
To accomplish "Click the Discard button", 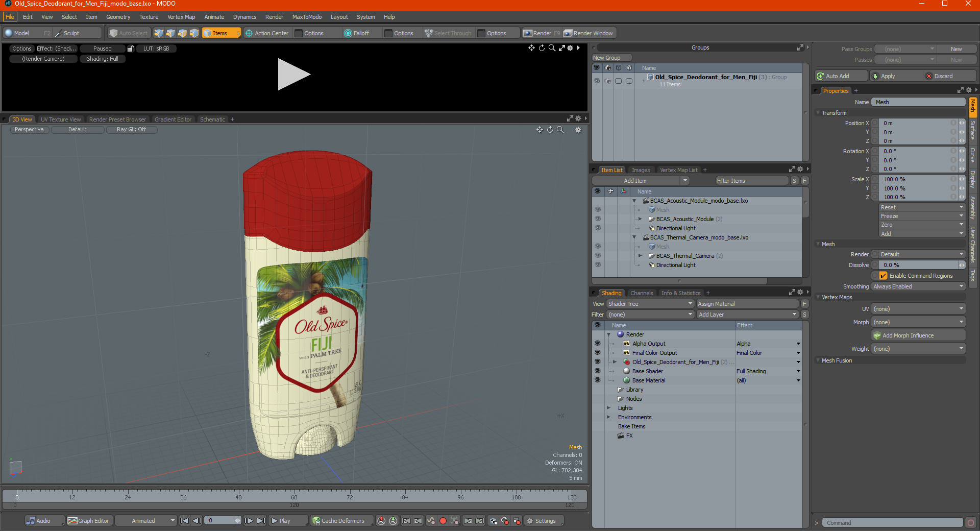I will (949, 76).
